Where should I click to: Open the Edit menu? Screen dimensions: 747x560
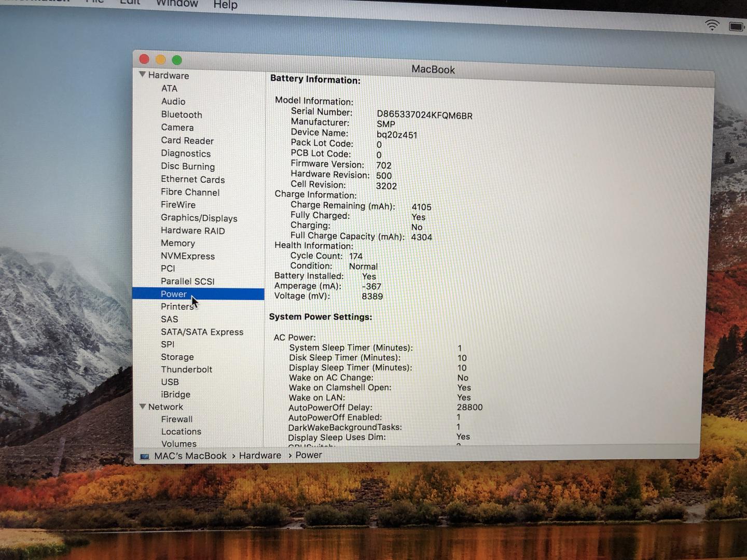click(x=130, y=3)
